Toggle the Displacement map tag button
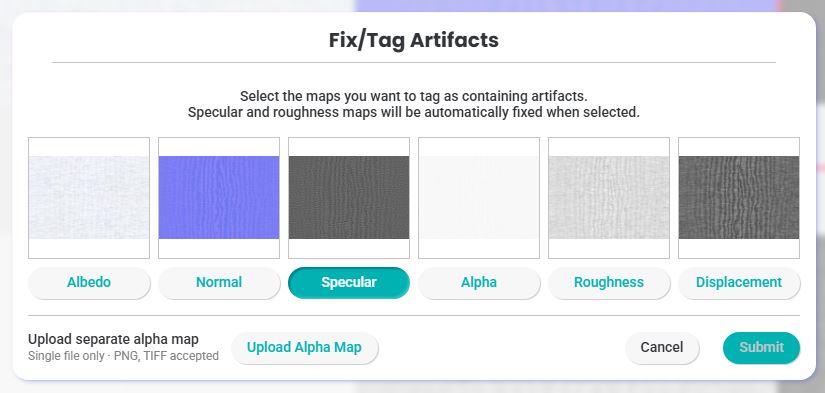Viewport: 825px width, 393px height. pyautogui.click(x=739, y=283)
